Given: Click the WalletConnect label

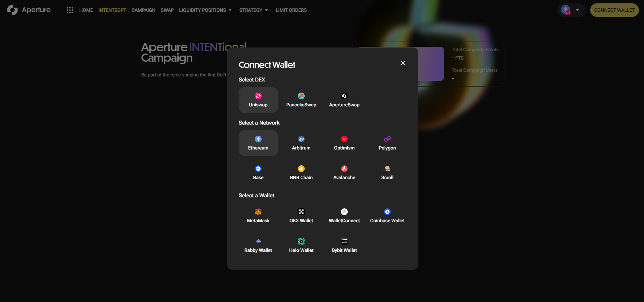Looking at the screenshot, I should coord(344,221).
